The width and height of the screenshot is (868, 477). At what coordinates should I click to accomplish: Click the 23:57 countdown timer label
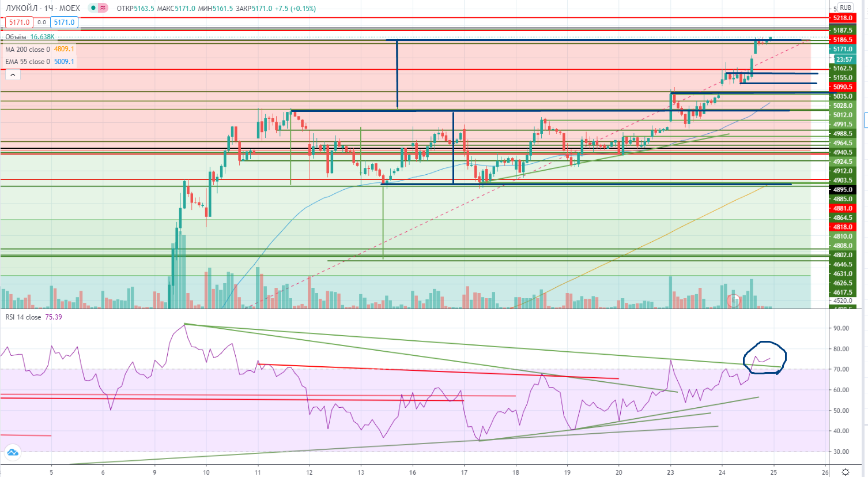pyautogui.click(x=843, y=59)
